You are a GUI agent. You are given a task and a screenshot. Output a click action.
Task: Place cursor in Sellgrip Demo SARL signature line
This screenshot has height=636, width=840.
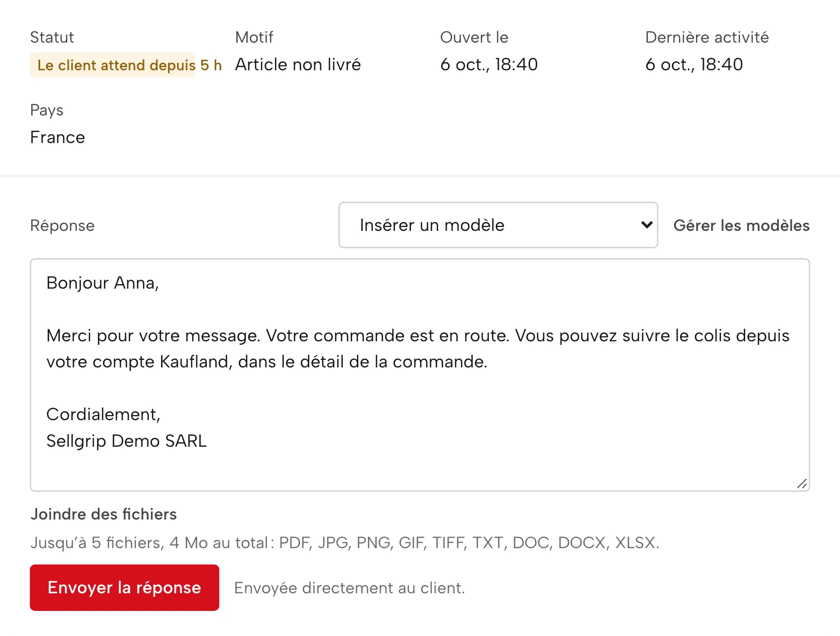coord(126,441)
